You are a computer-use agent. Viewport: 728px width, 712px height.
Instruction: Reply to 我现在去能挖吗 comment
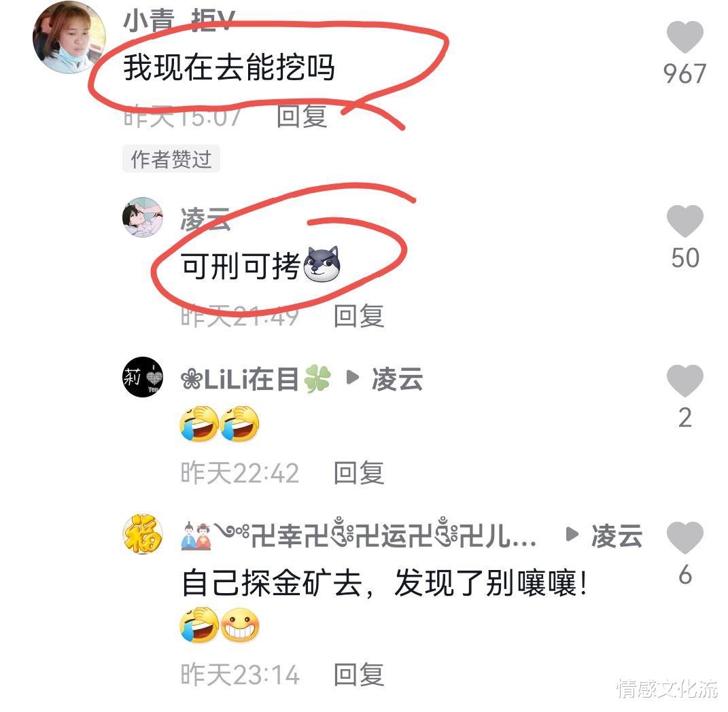[x=302, y=115]
